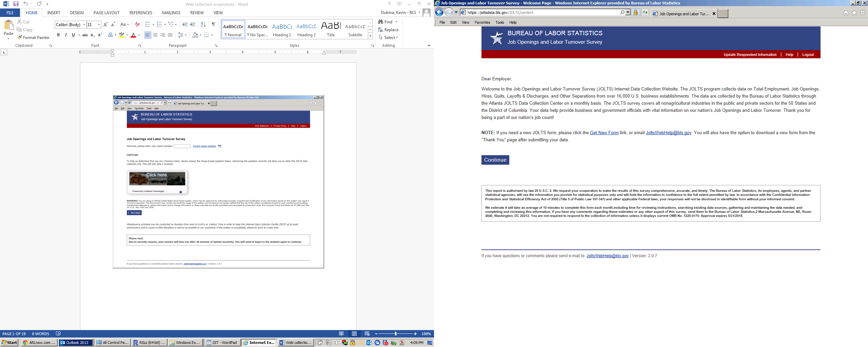Open proofing errors icon in Word status bar
The width and height of the screenshot is (868, 347).
(58, 334)
